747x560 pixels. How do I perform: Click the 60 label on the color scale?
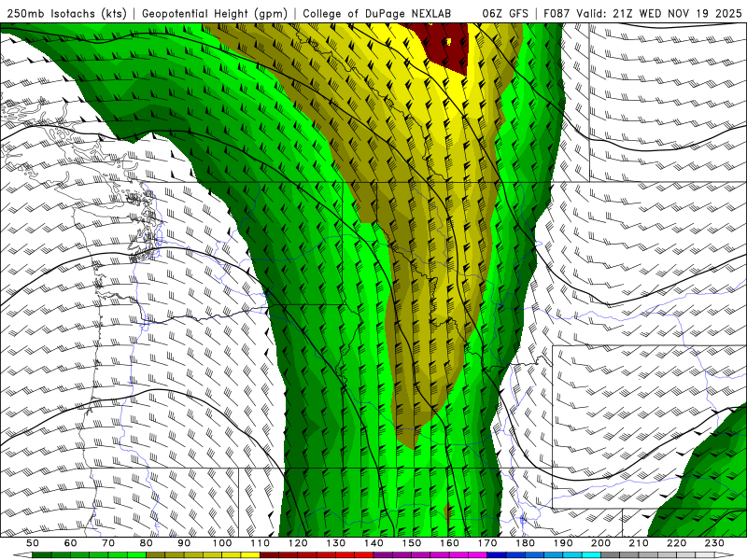pyautogui.click(x=71, y=543)
